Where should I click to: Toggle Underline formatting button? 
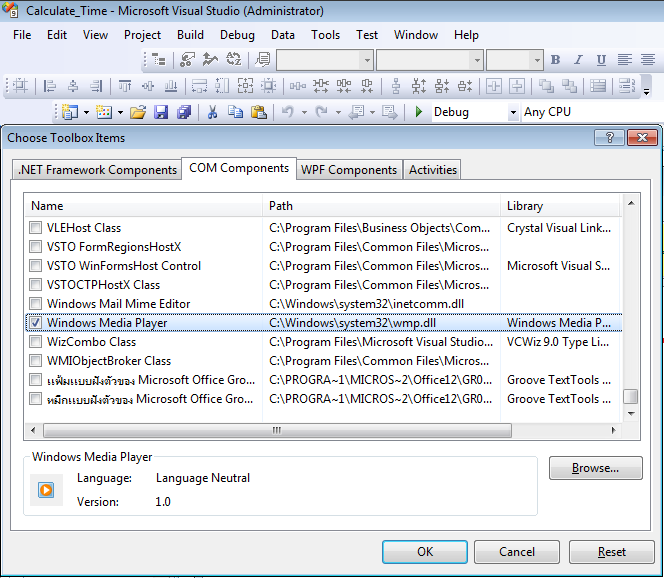(x=601, y=60)
